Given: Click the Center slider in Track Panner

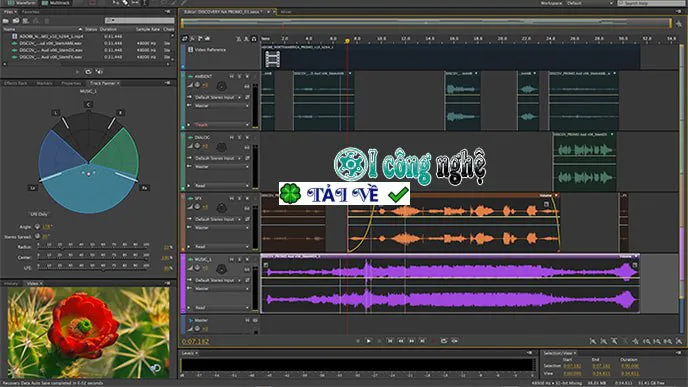Looking at the screenshot, I should [x=93, y=258].
